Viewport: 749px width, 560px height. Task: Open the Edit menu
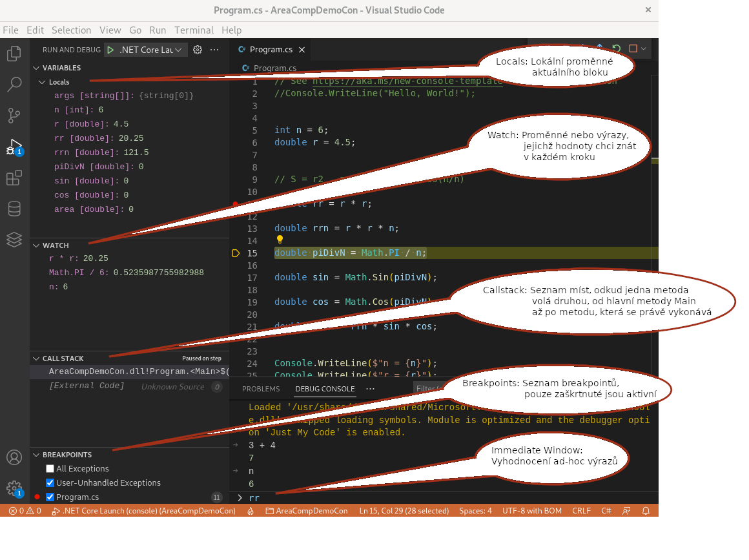(36, 30)
